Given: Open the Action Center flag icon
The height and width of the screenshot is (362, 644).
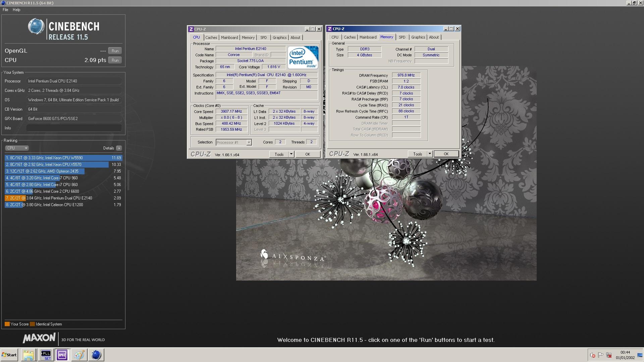Looking at the screenshot, I should point(601,355).
